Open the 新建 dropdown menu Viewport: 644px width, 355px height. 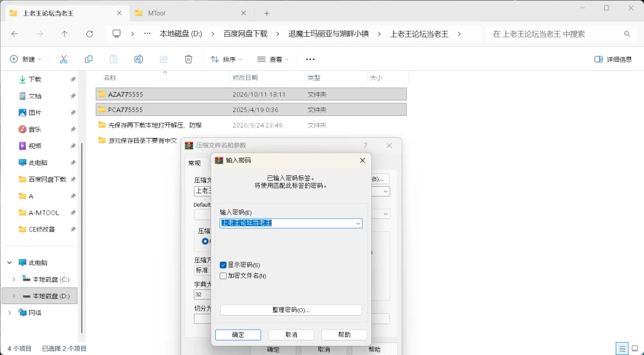26,59
